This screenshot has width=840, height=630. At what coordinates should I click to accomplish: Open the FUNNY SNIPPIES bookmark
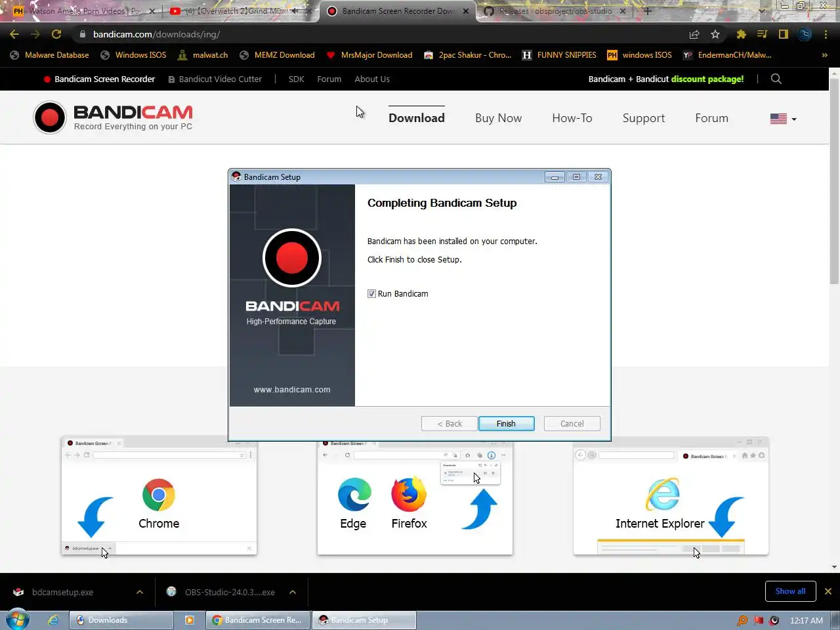[559, 55]
